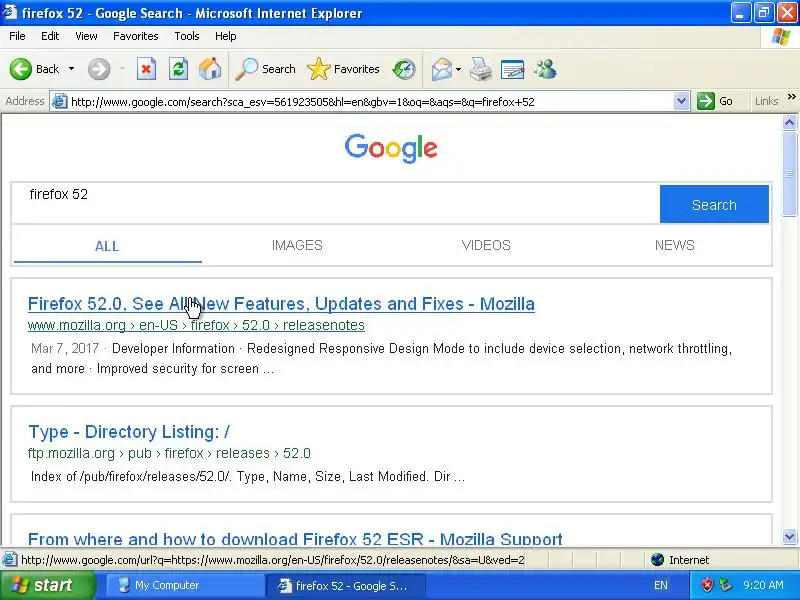Click firefox 52 Google taskbar button
Screen dimensions: 800x600
tap(346, 585)
